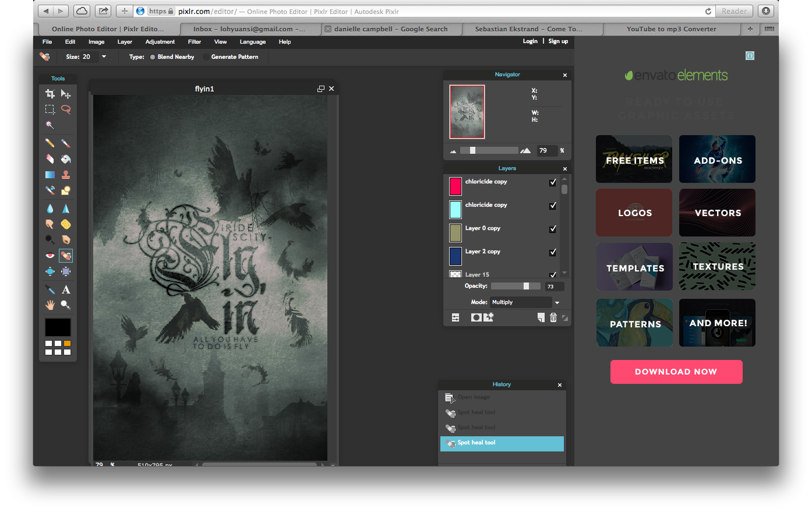The height and width of the screenshot is (512, 812).
Task: Open the Adjustment menu
Action: pos(160,42)
